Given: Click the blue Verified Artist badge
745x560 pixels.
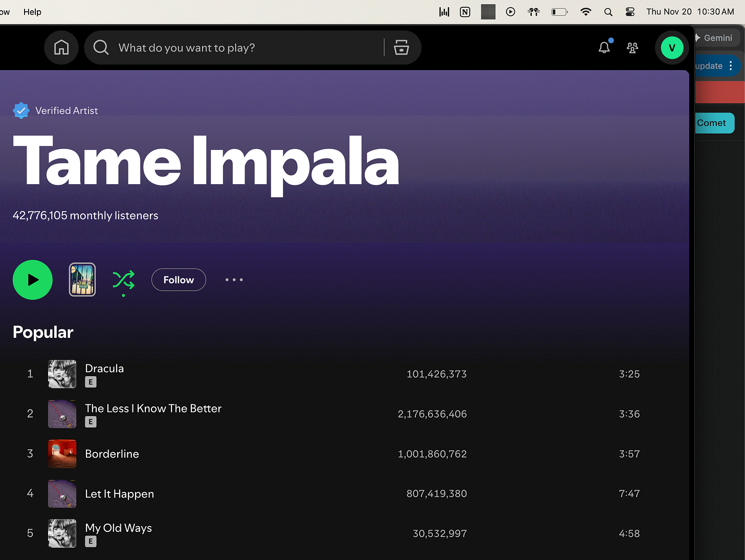Looking at the screenshot, I should coord(21,111).
